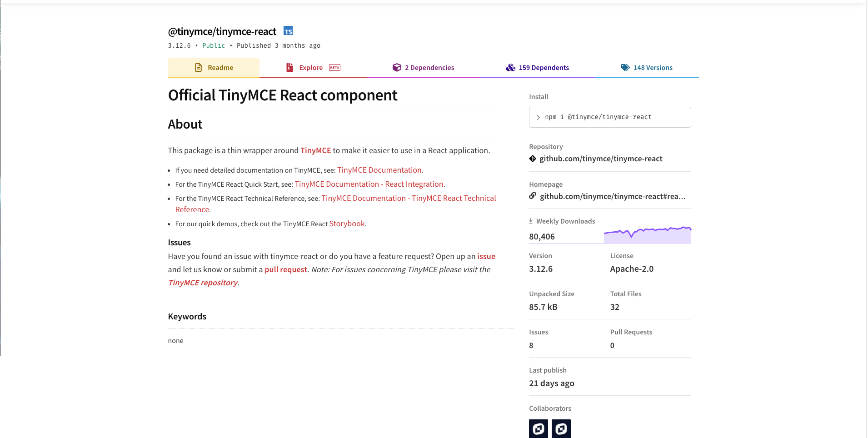Image resolution: width=868 pixels, height=438 pixels.
Task: Open the homepage readme link
Action: (x=613, y=196)
